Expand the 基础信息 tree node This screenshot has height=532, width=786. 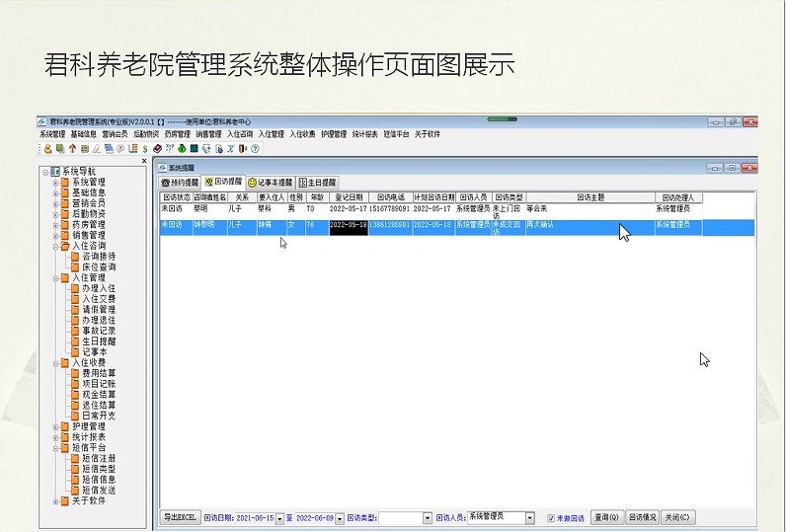pos(55,192)
